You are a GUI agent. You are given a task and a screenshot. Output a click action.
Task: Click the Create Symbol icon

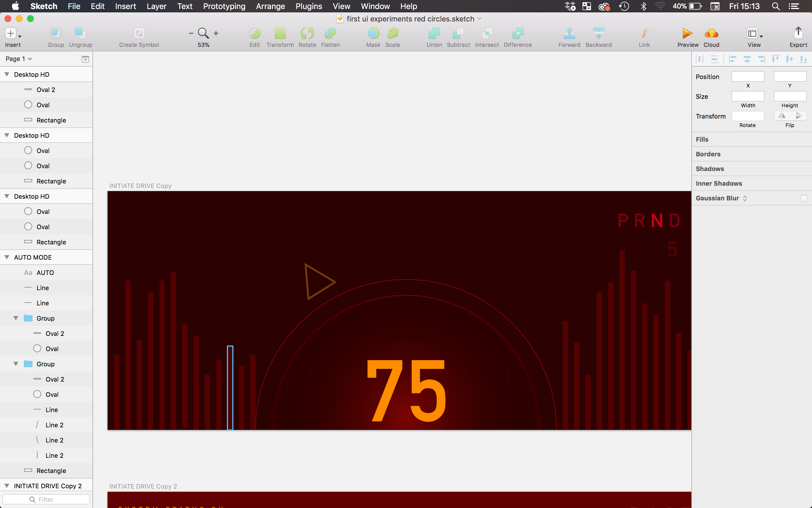pos(139,33)
